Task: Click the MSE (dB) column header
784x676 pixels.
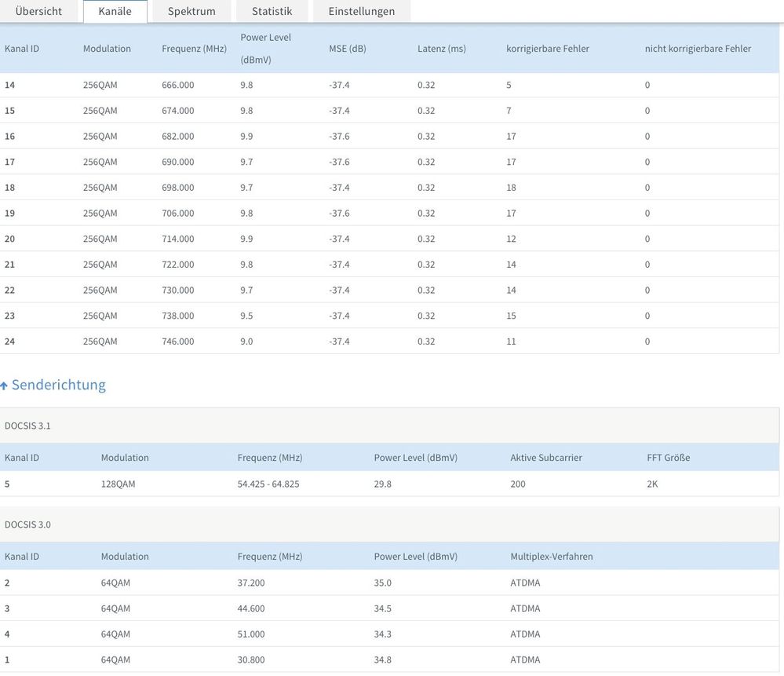Action: click(x=347, y=49)
